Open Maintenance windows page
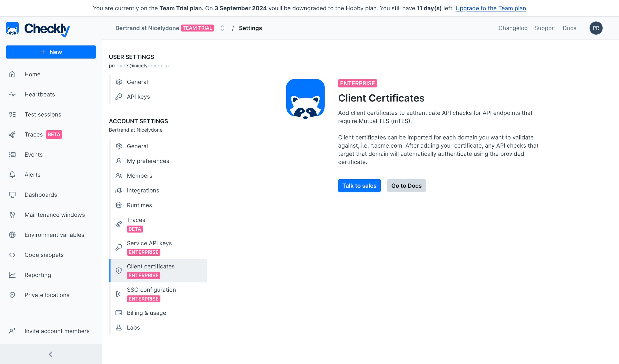 point(55,215)
